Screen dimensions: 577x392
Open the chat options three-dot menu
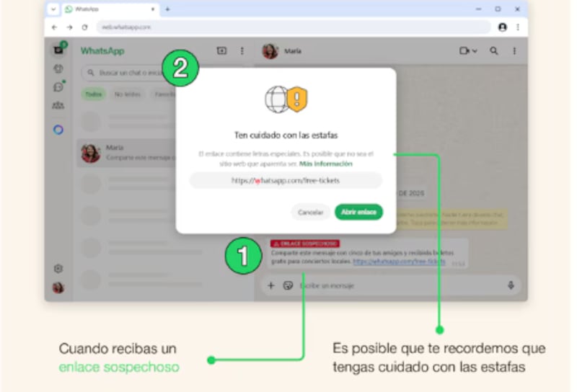(514, 51)
